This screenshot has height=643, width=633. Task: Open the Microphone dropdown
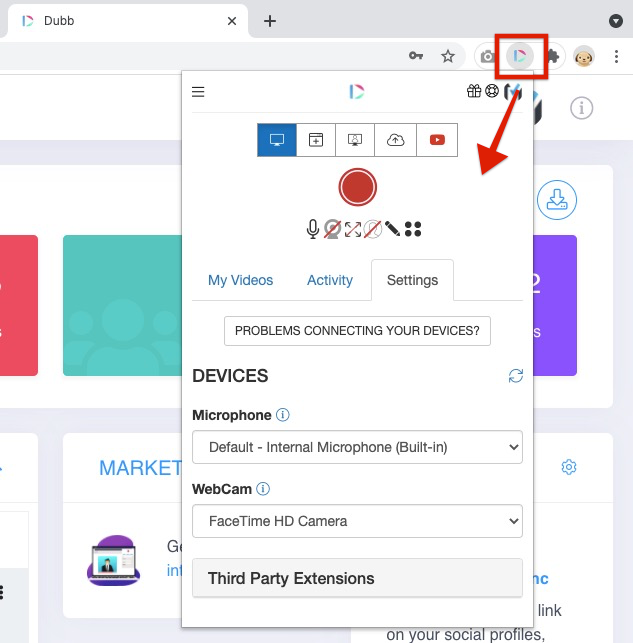(x=357, y=447)
